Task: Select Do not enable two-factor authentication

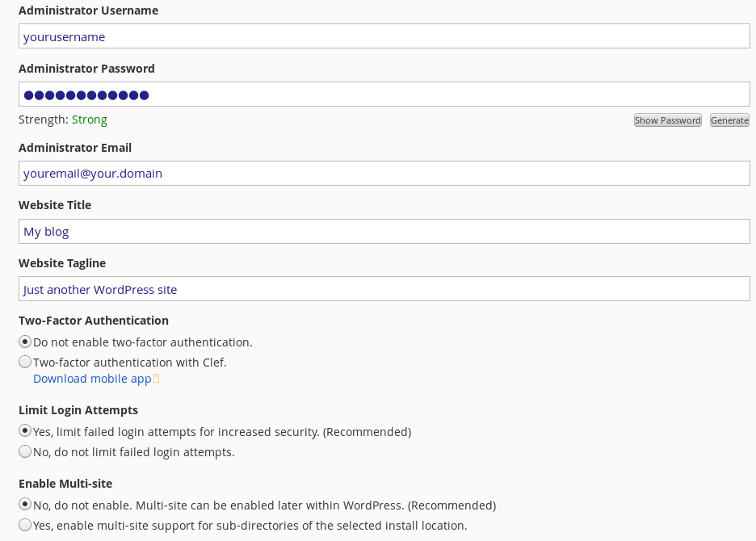Action: tap(25, 342)
